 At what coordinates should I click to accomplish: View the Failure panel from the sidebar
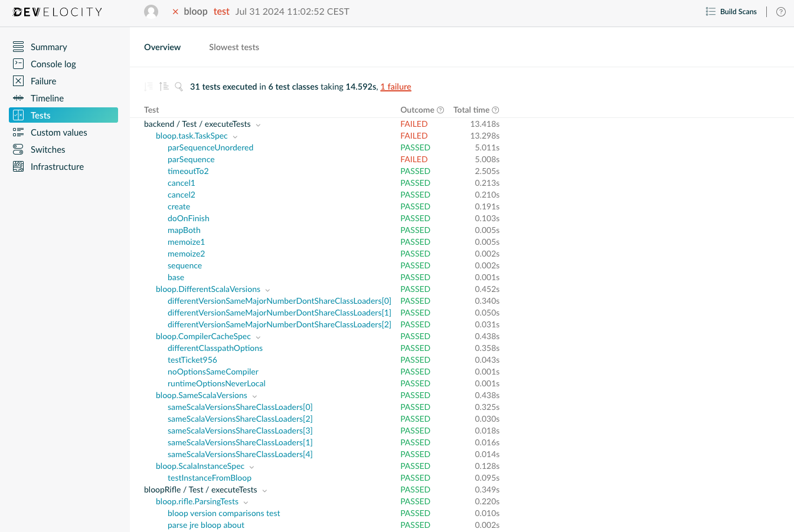[44, 81]
